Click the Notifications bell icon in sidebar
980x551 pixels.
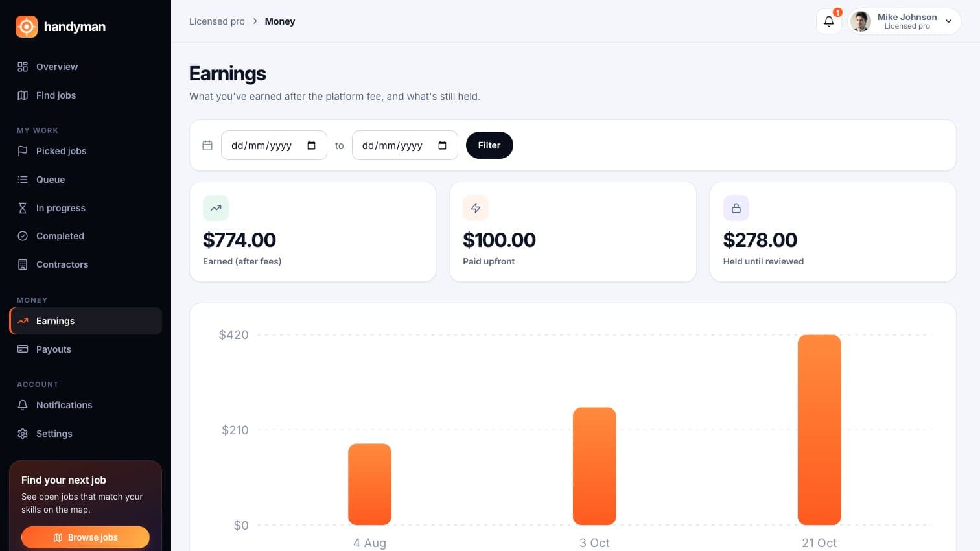pyautogui.click(x=23, y=405)
